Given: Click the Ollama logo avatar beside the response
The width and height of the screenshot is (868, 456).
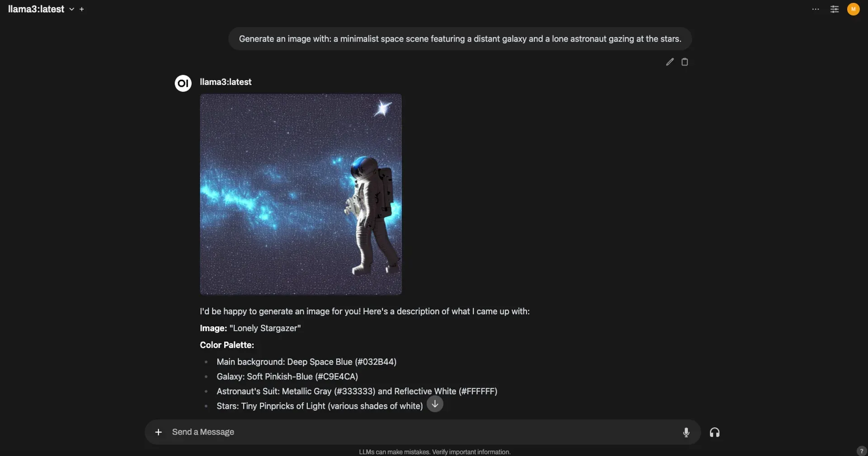Looking at the screenshot, I should tap(183, 83).
